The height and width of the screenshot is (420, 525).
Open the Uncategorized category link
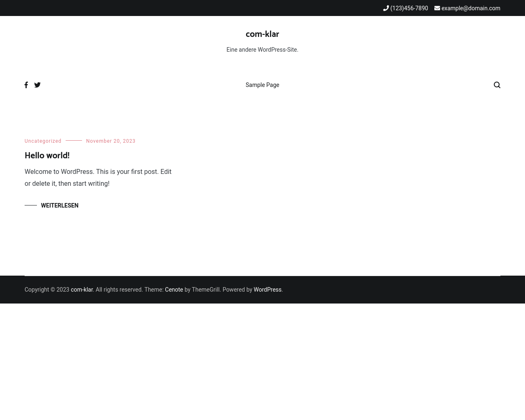pos(43,141)
